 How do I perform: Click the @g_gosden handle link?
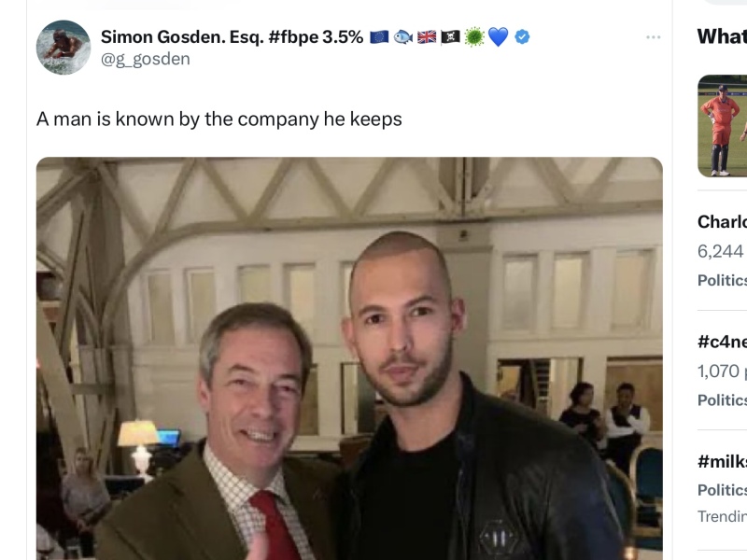point(145,59)
